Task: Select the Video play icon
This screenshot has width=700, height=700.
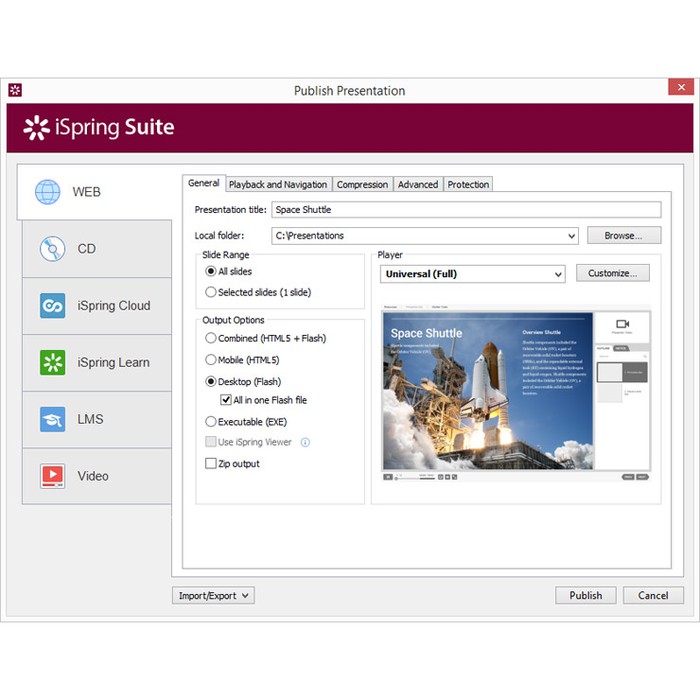Action: pyautogui.click(x=52, y=476)
